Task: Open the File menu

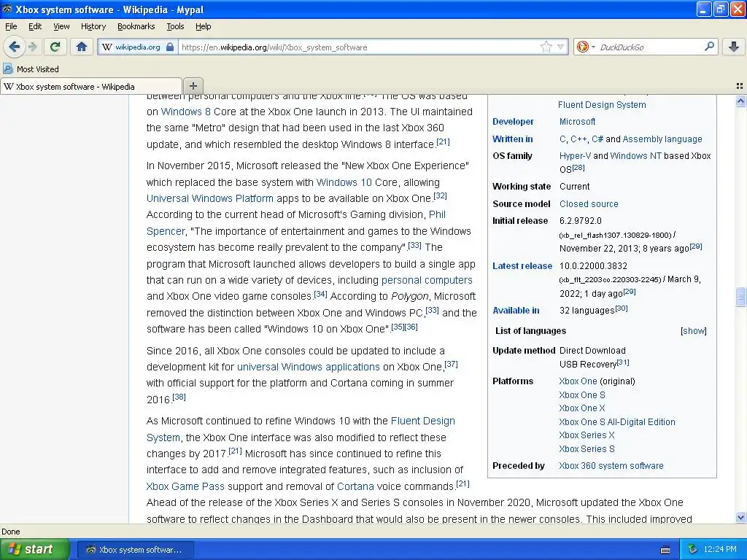Action: click(x=11, y=26)
